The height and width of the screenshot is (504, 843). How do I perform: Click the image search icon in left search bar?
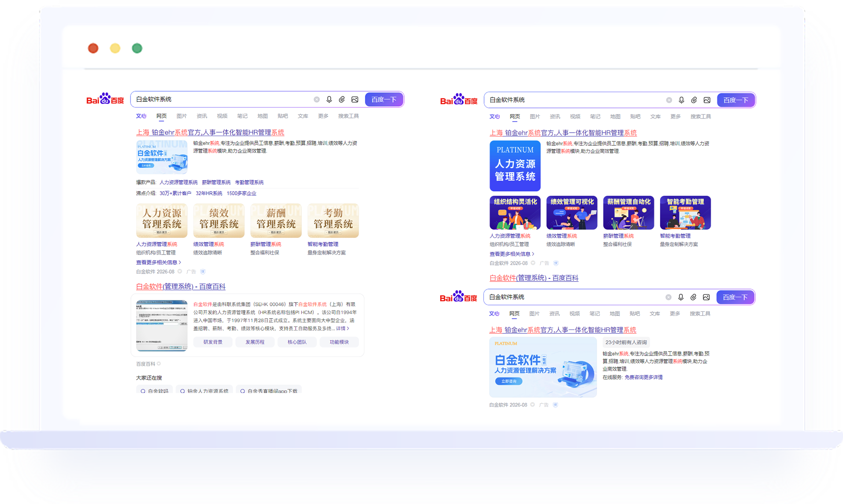355,100
